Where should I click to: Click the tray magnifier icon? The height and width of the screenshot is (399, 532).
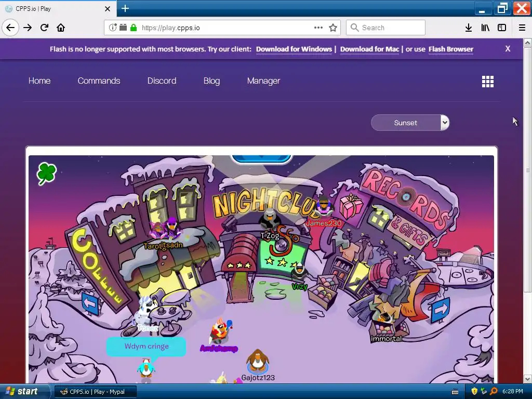(494, 392)
